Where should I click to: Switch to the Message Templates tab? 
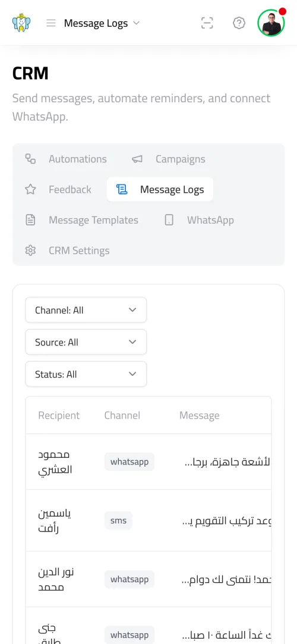(81, 220)
